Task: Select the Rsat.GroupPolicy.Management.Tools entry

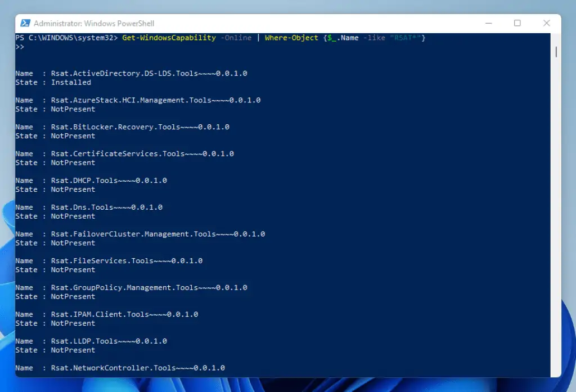Action: [x=149, y=287]
